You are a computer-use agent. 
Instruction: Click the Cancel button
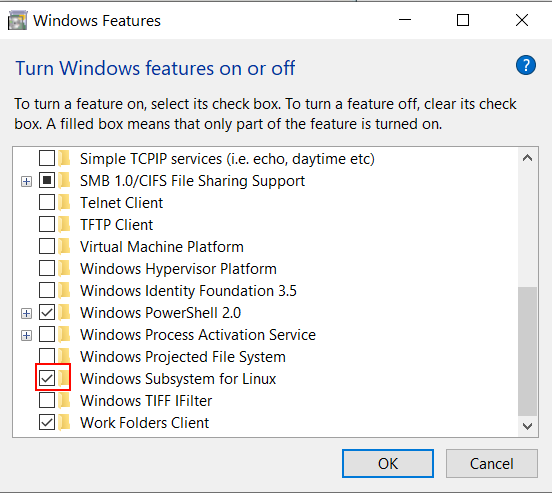tap(491, 463)
